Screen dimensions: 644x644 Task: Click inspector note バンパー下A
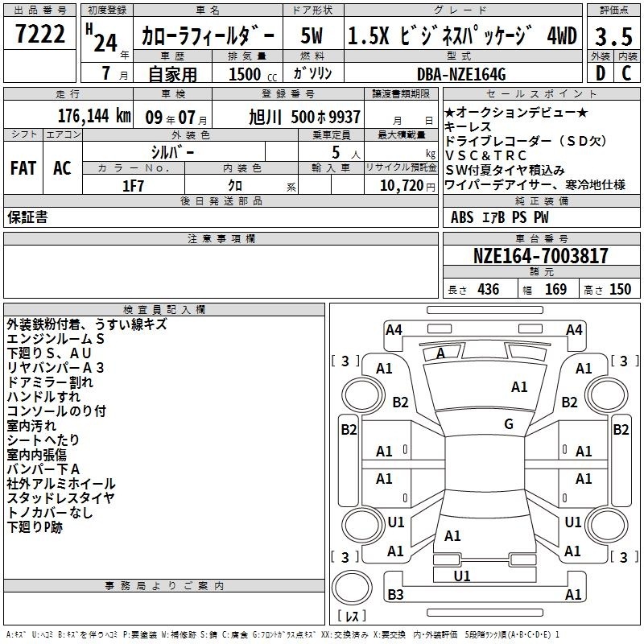coord(43,469)
